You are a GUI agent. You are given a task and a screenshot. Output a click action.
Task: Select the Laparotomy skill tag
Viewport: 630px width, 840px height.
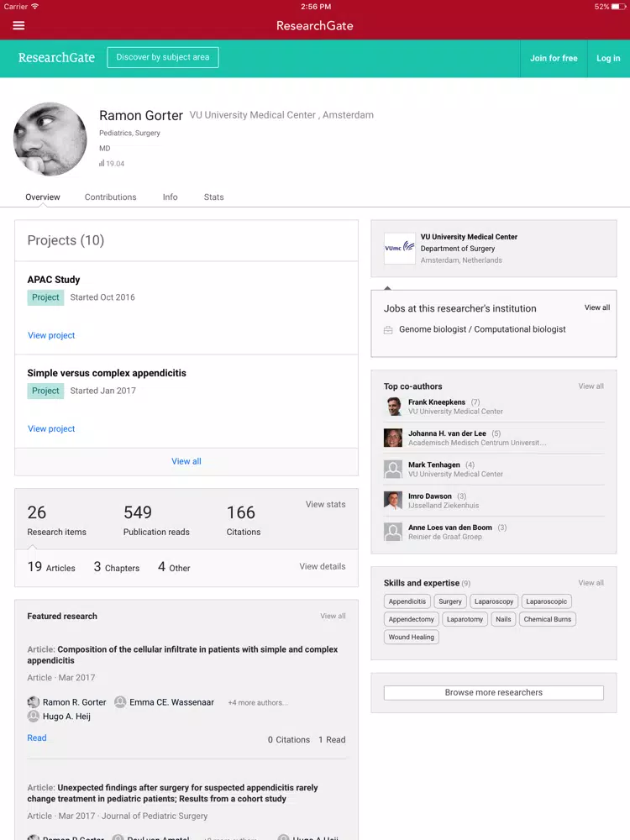coord(465,619)
